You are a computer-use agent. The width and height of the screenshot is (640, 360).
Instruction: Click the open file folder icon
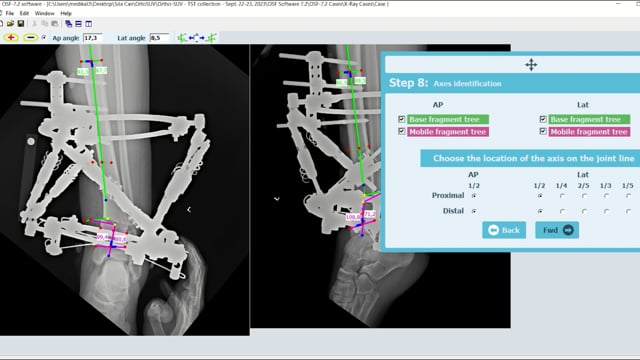click(x=11, y=24)
